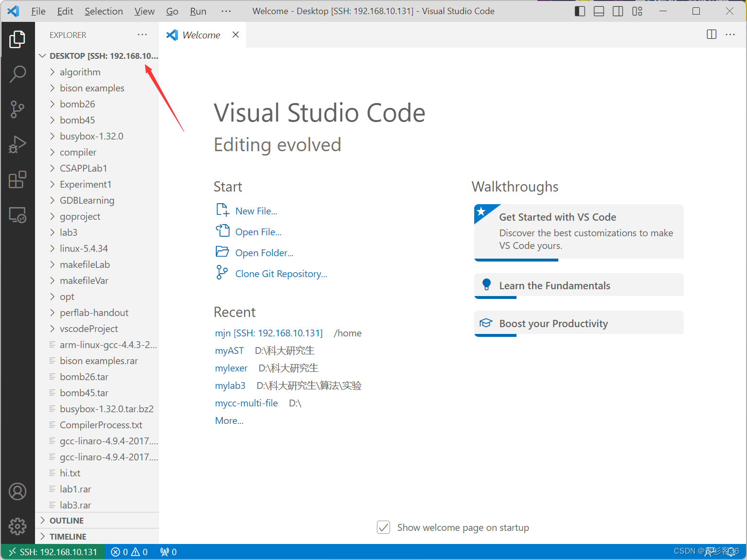Expand the linux-5.4.34 folder
The image size is (747, 560).
pyautogui.click(x=97, y=248)
